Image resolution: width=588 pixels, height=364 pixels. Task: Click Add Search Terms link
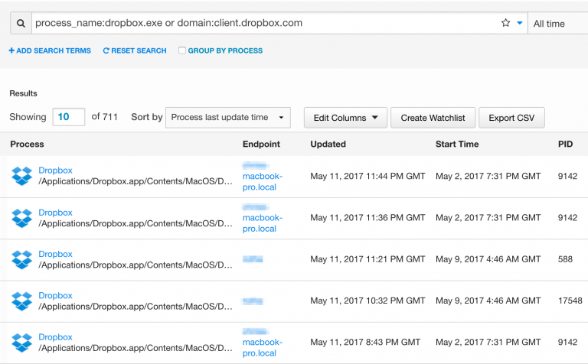(x=50, y=50)
